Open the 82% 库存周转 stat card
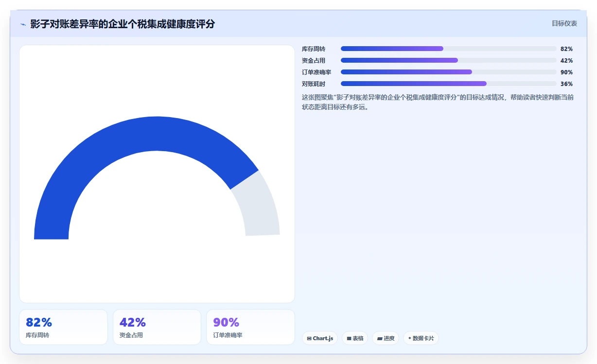597x364 pixels. pos(63,327)
